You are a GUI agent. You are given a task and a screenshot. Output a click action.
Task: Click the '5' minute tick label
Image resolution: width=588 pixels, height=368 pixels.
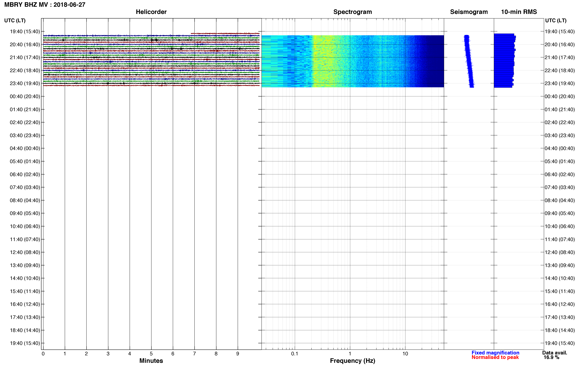click(x=151, y=354)
